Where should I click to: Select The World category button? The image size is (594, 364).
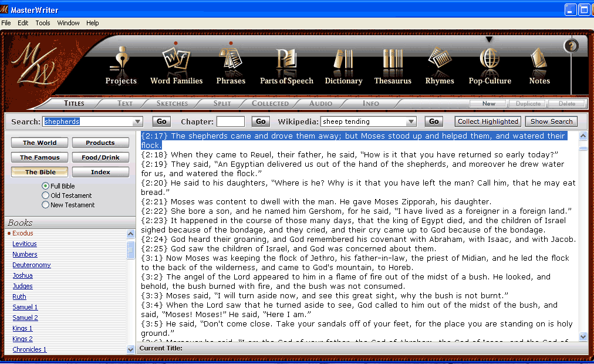point(39,143)
